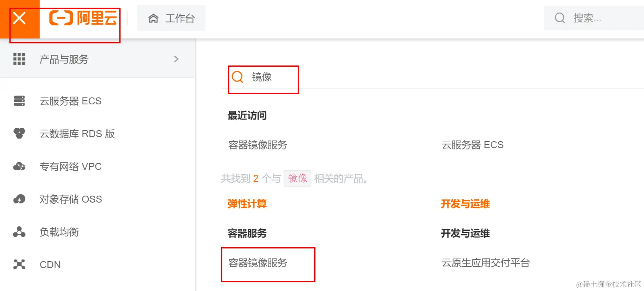The width and height of the screenshot is (644, 291).
Task: Open 容器镜像服务 under 最近访问
Action: coord(258,145)
